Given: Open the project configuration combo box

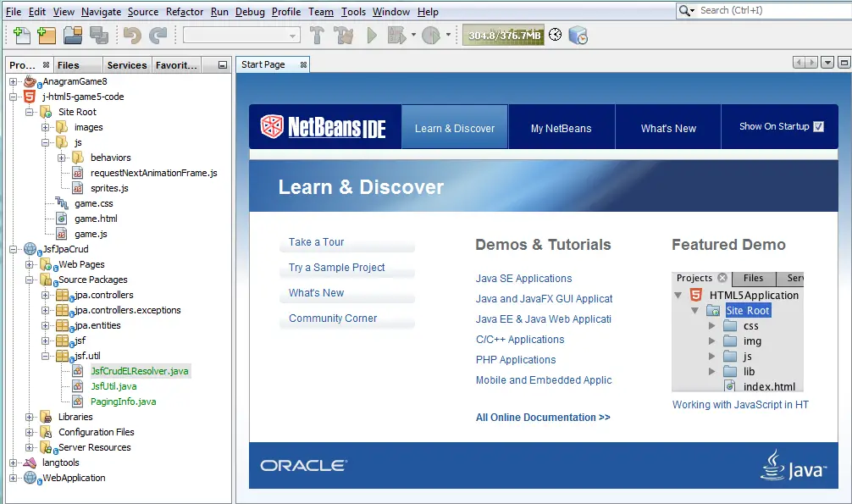Looking at the screenshot, I should click(x=242, y=36).
